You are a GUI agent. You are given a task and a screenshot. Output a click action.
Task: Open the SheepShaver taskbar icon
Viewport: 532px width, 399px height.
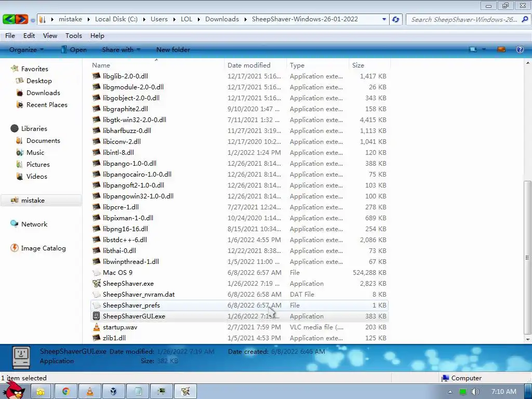185,392
